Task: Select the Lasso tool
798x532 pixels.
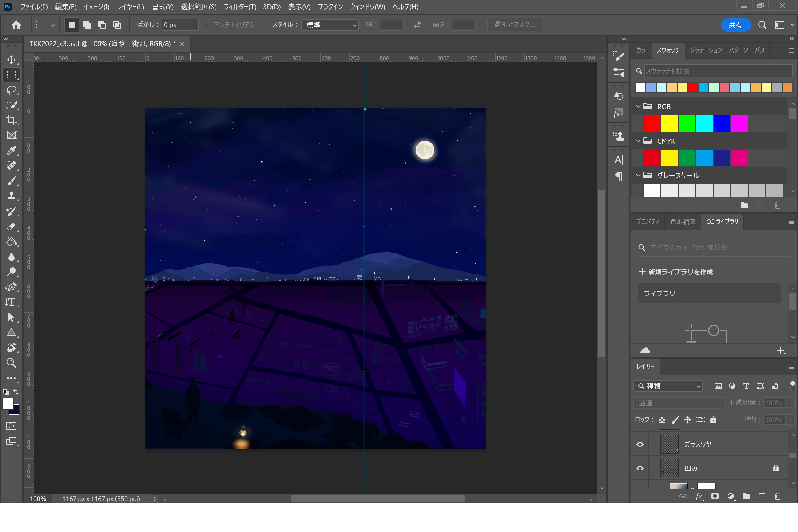Action: click(12, 90)
